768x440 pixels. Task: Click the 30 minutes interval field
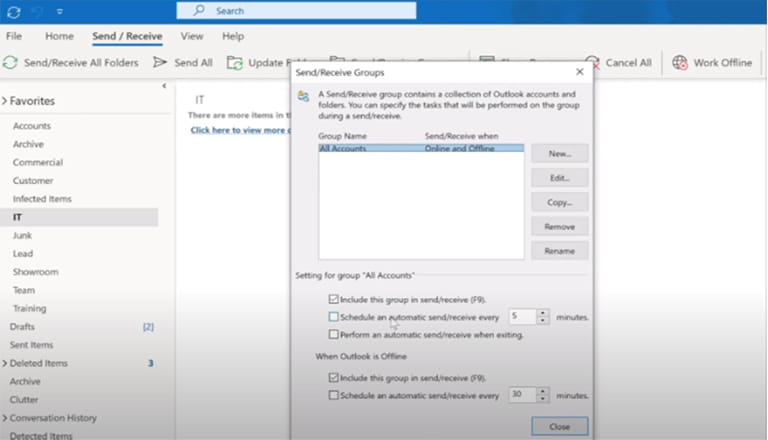[523, 394]
